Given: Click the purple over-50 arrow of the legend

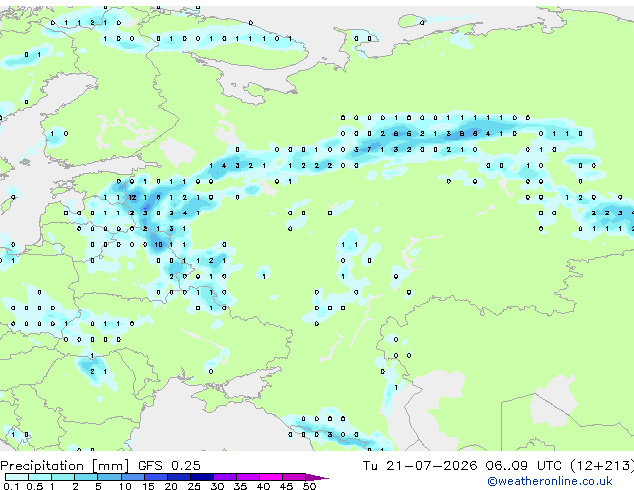Looking at the screenshot, I should coord(317,477).
